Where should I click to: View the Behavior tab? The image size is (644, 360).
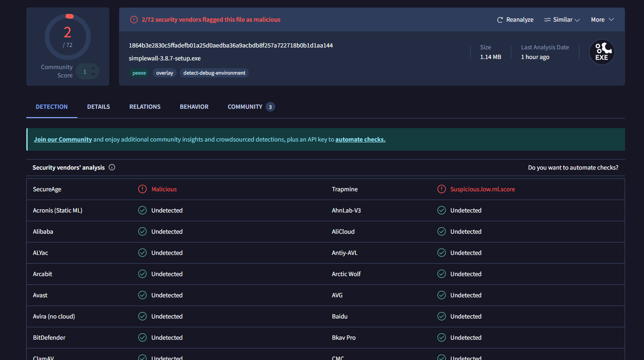pos(194,106)
